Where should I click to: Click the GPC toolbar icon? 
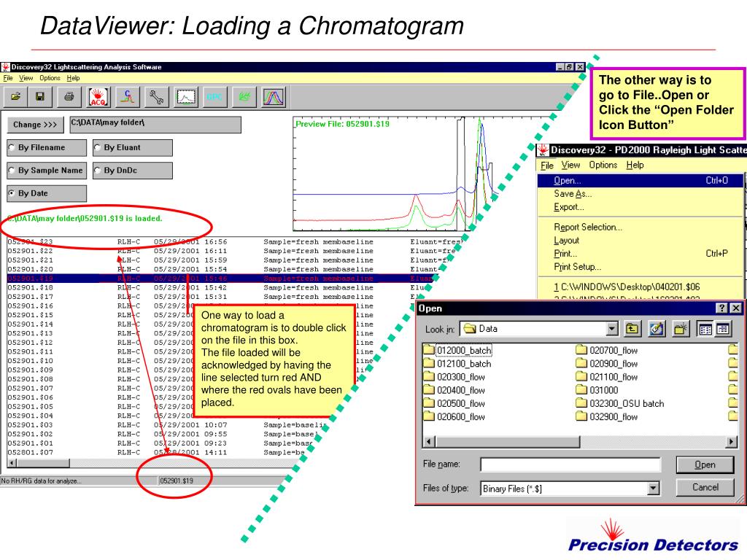tap(215, 97)
